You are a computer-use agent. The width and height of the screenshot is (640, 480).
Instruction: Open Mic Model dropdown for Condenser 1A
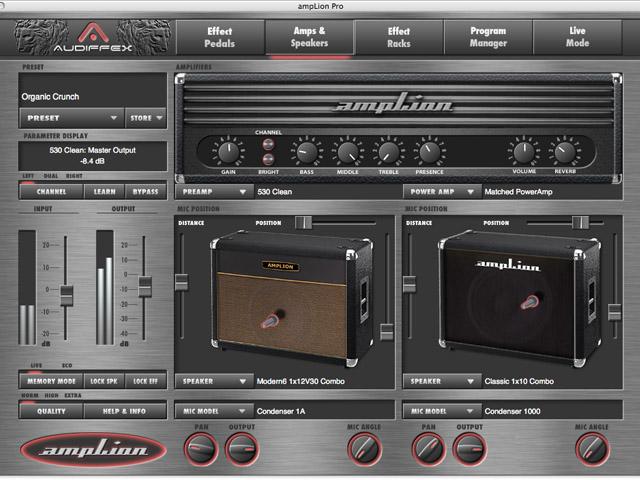(x=214, y=411)
